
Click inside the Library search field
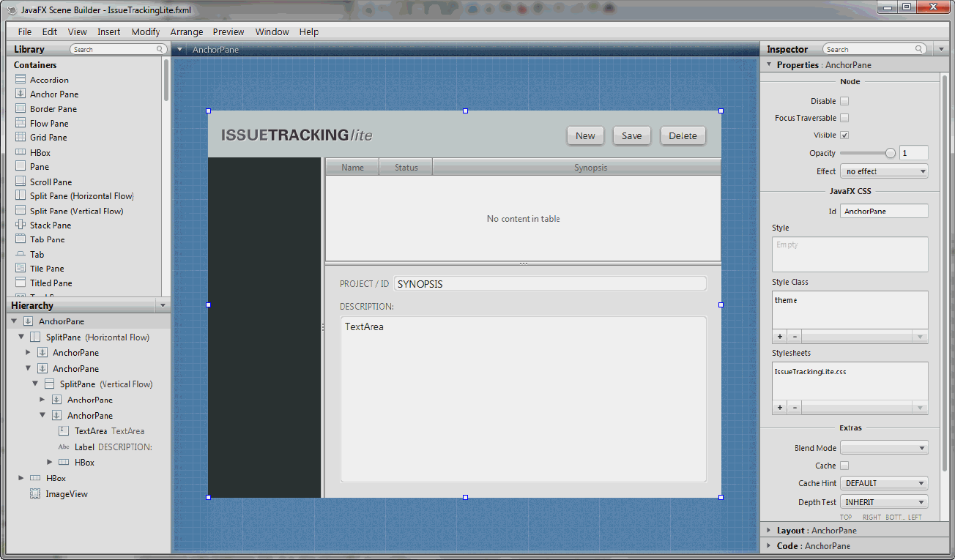(x=117, y=49)
